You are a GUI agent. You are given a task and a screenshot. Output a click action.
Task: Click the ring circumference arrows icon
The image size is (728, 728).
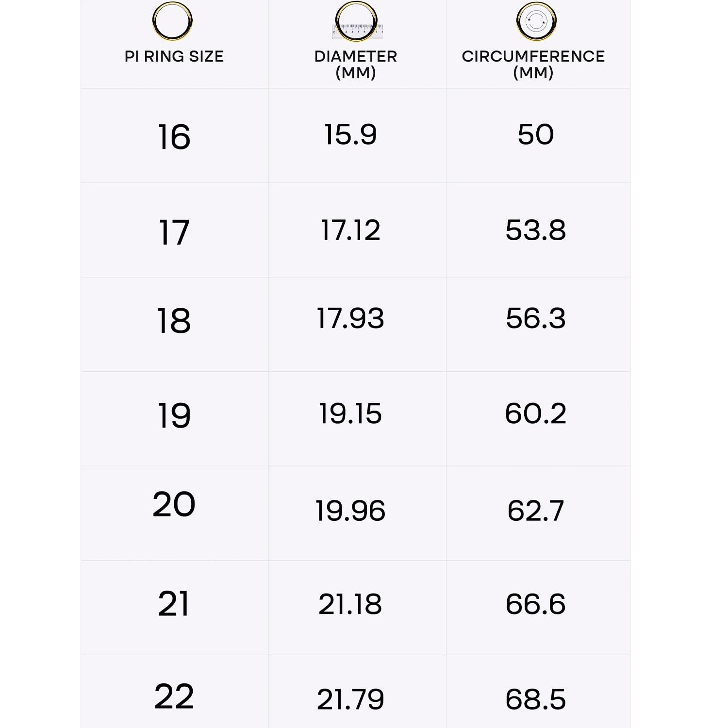click(x=536, y=21)
